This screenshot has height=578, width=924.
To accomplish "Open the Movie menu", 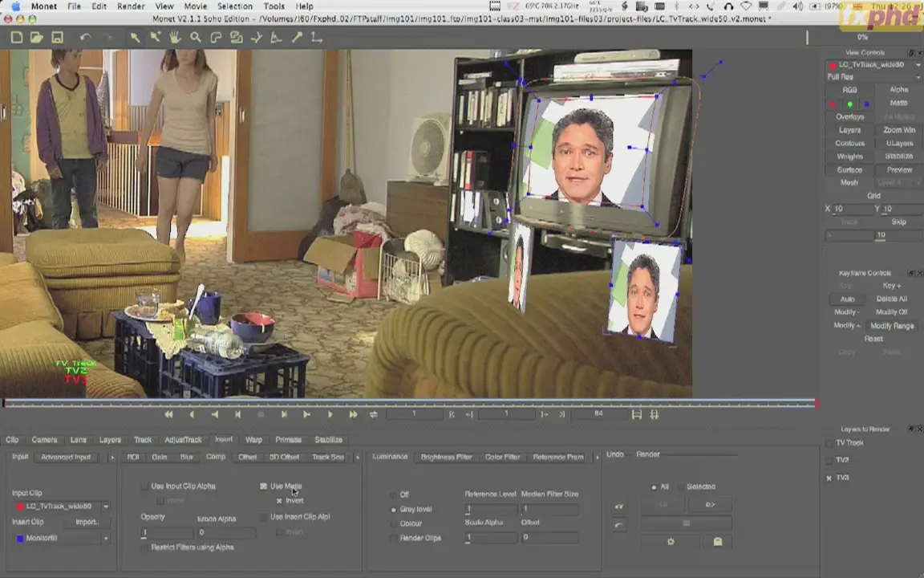I will 195,6.
